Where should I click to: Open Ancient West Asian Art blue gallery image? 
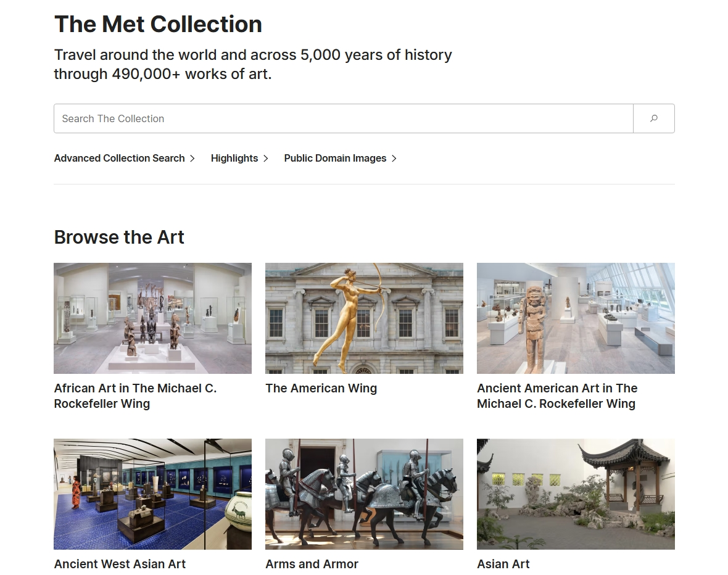coord(152,494)
